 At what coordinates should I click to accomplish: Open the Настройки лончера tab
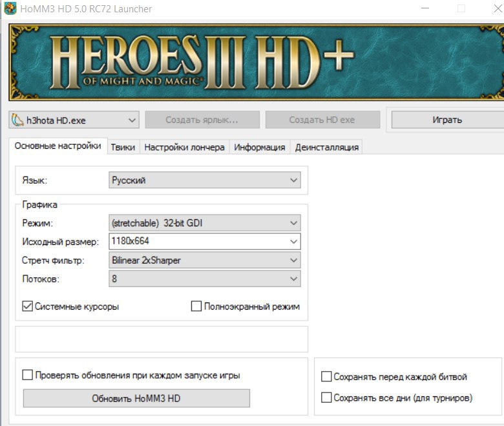click(185, 147)
